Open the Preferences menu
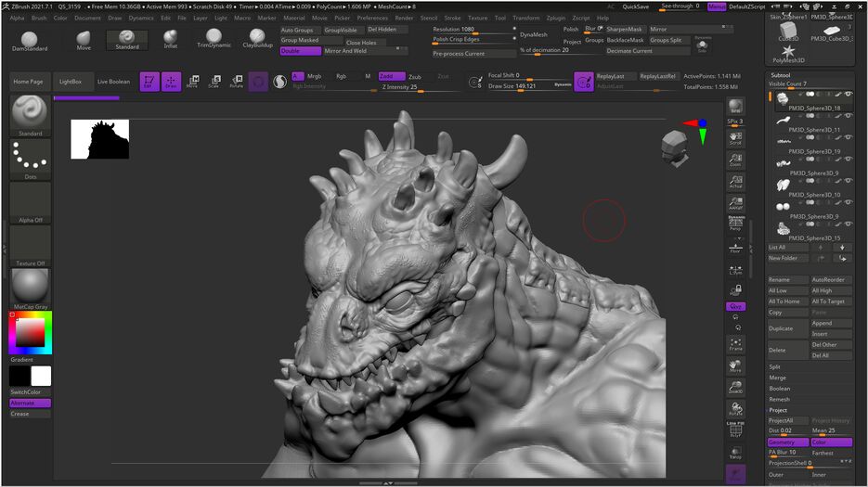The height and width of the screenshot is (487, 868). 372,18
